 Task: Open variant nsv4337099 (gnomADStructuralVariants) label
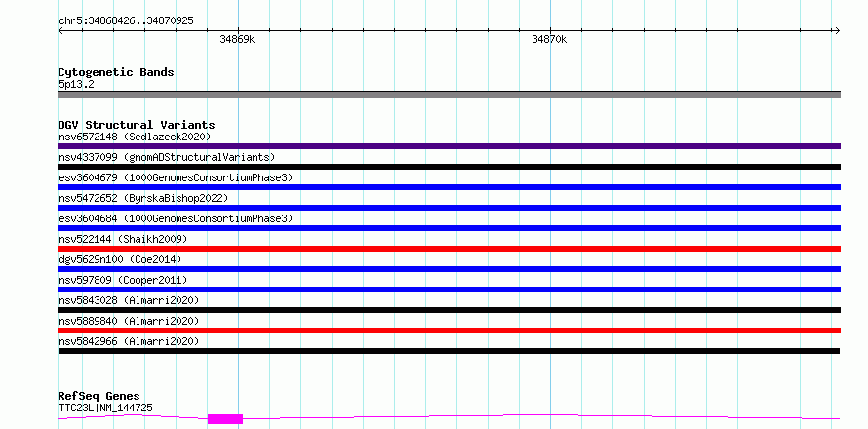click(167, 157)
